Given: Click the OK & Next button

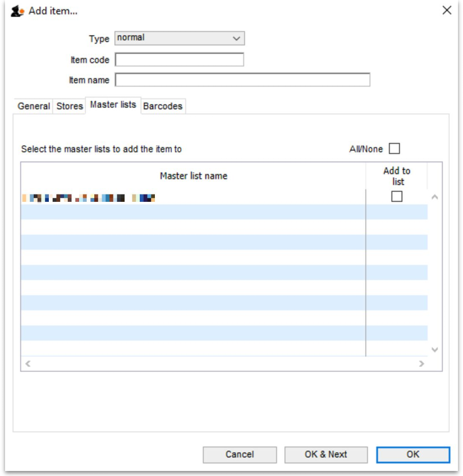Looking at the screenshot, I should point(326,455).
